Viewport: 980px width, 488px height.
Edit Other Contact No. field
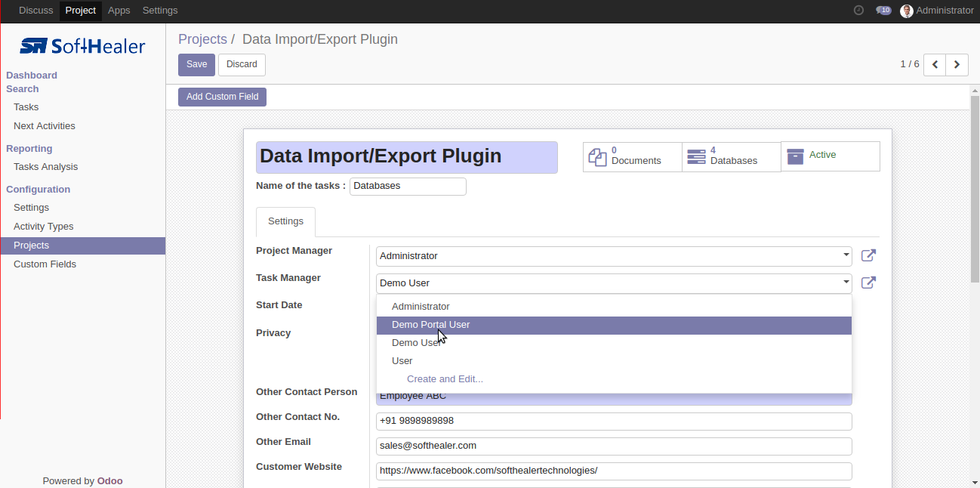[x=614, y=422]
